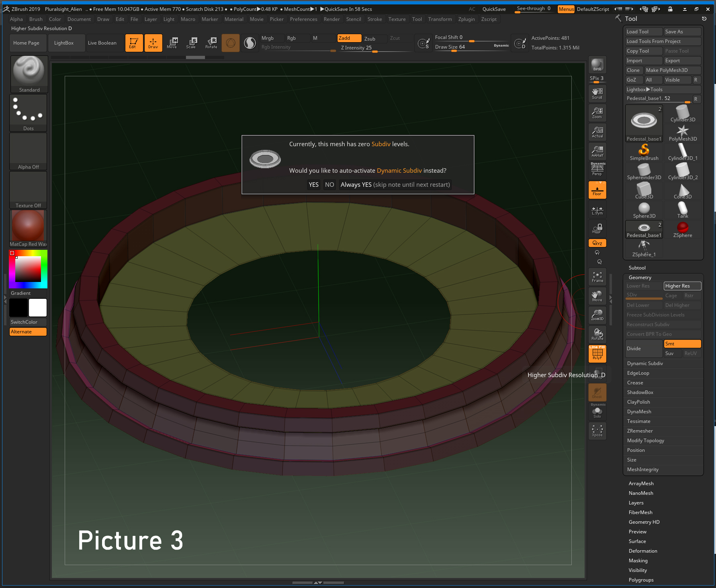This screenshot has height=588, width=716.
Task: Toggle the PolyF line fill display
Action: pyautogui.click(x=597, y=354)
